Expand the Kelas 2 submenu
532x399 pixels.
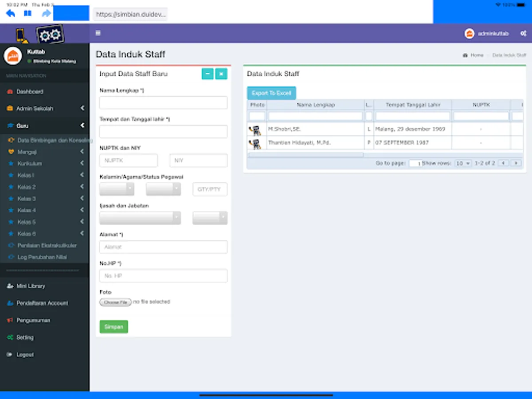[44, 187]
